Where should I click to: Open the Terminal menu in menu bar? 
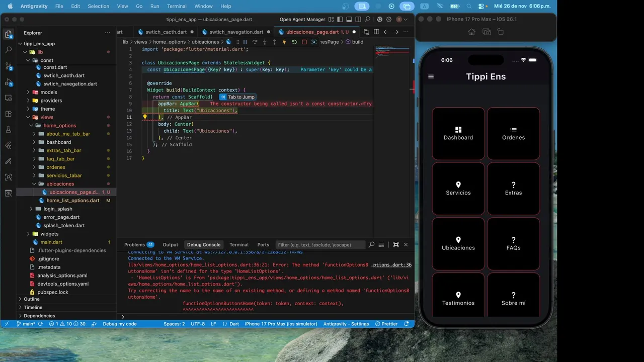pyautogui.click(x=177, y=6)
